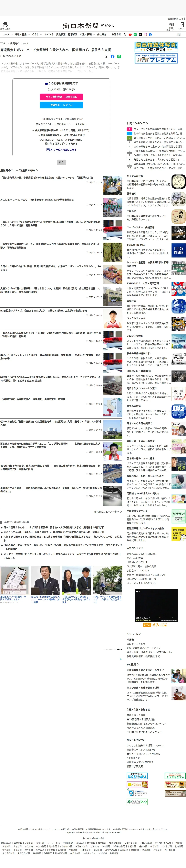Click the TOP breadcrumb link
The image size is (186, 868).
3,43
